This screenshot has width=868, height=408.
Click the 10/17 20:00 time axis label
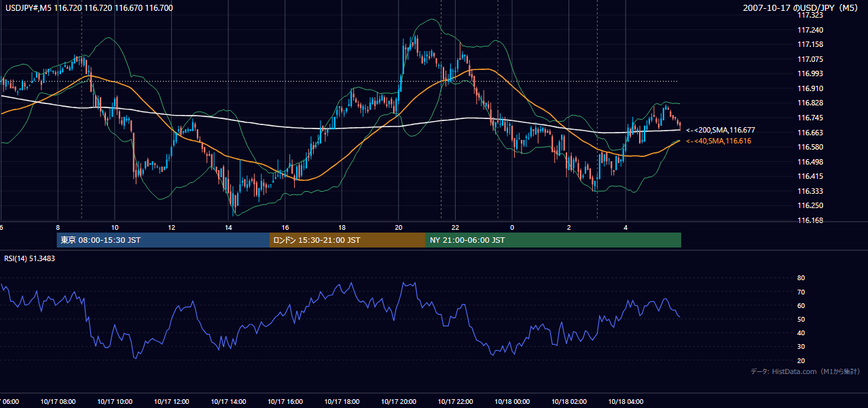(398, 402)
